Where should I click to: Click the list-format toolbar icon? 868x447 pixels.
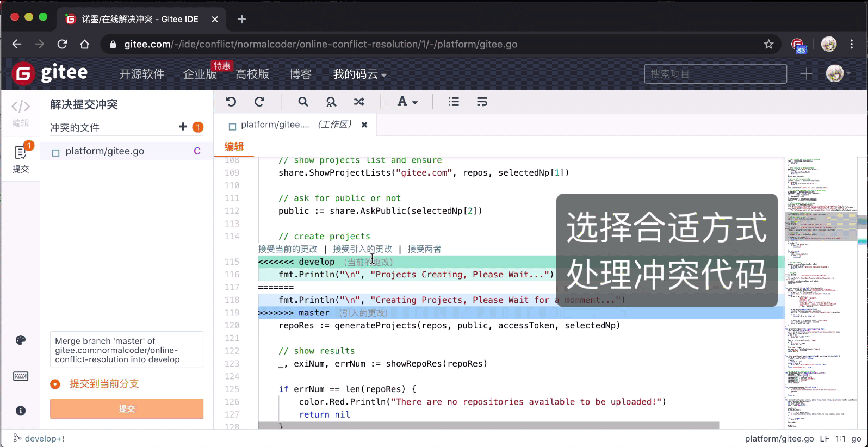click(x=454, y=102)
